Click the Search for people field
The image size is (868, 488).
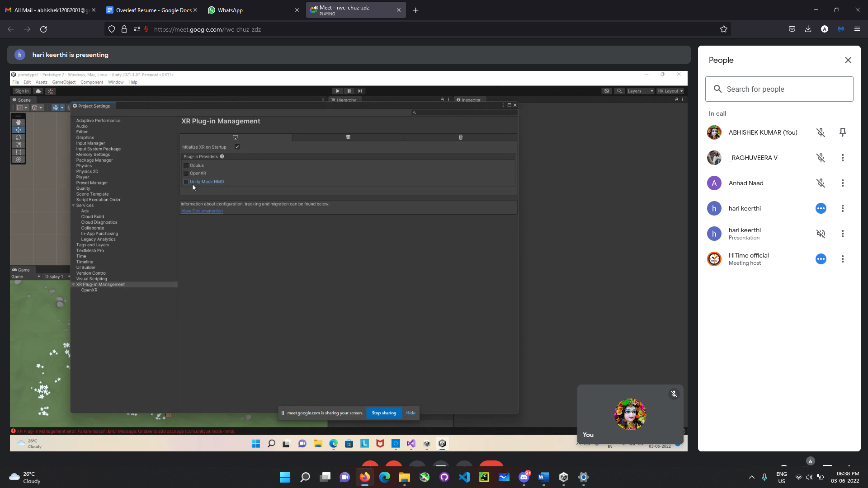click(x=779, y=89)
